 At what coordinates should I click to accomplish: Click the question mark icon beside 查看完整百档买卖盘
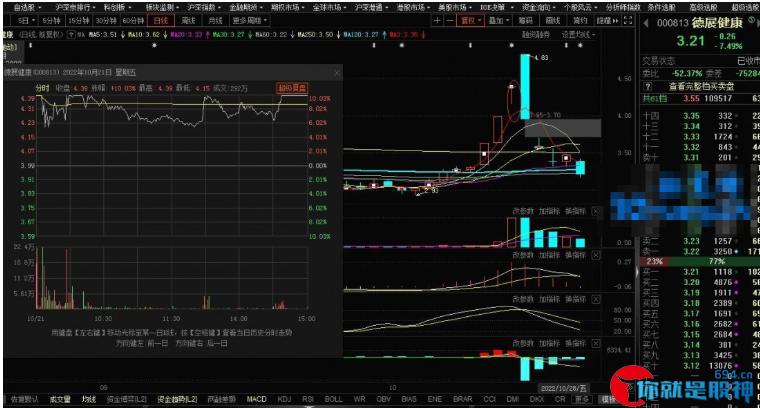click(x=647, y=87)
